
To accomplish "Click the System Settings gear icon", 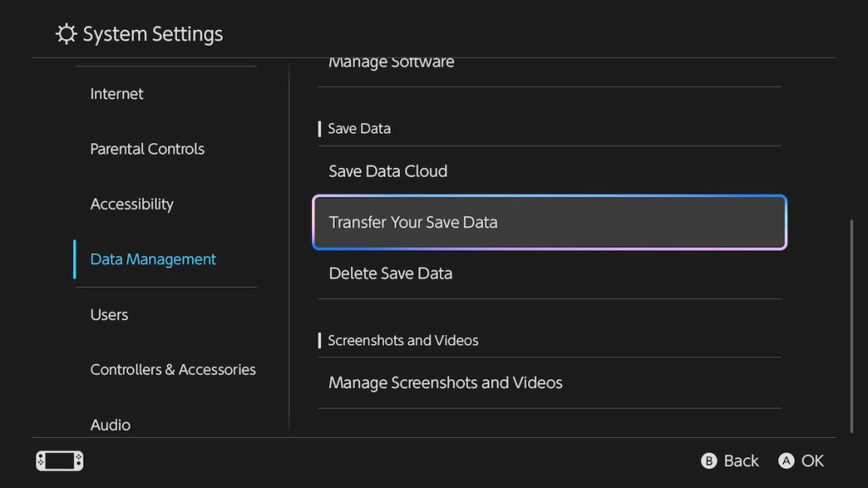I will tap(65, 34).
